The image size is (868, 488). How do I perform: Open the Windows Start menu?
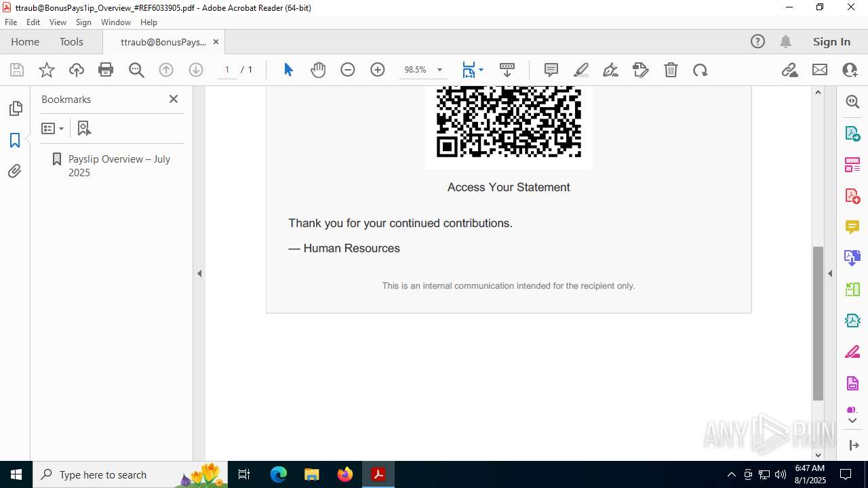[16, 474]
